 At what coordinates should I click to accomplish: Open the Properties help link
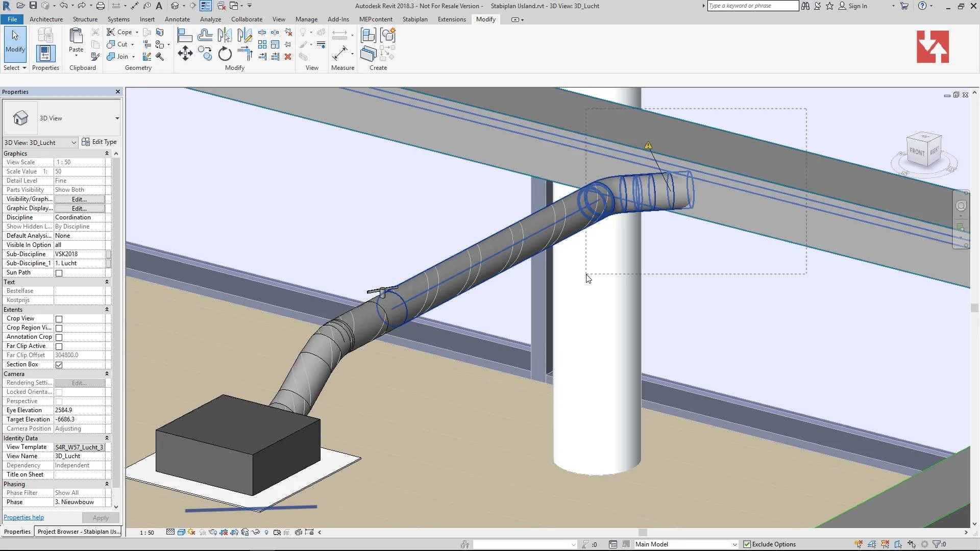[23, 517]
